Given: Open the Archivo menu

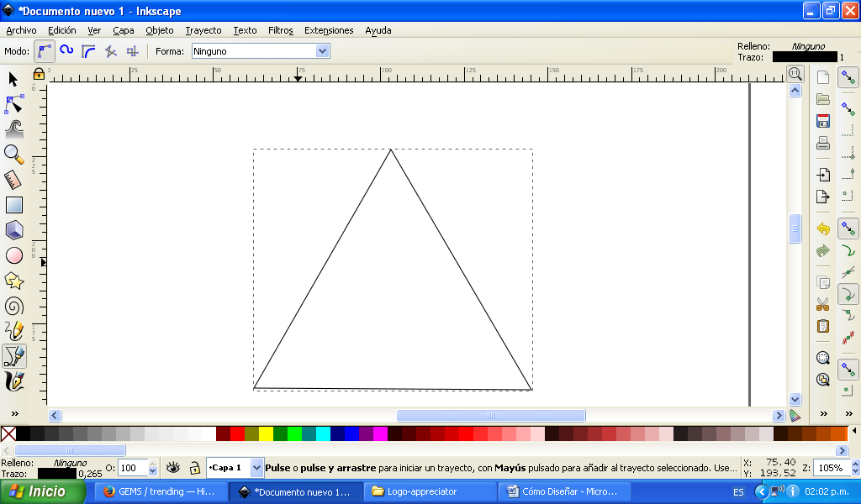Looking at the screenshot, I should click(21, 30).
